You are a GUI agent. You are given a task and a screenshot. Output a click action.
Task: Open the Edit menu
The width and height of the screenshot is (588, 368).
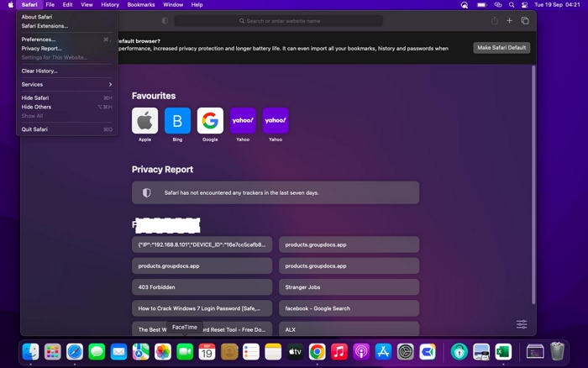(x=67, y=5)
